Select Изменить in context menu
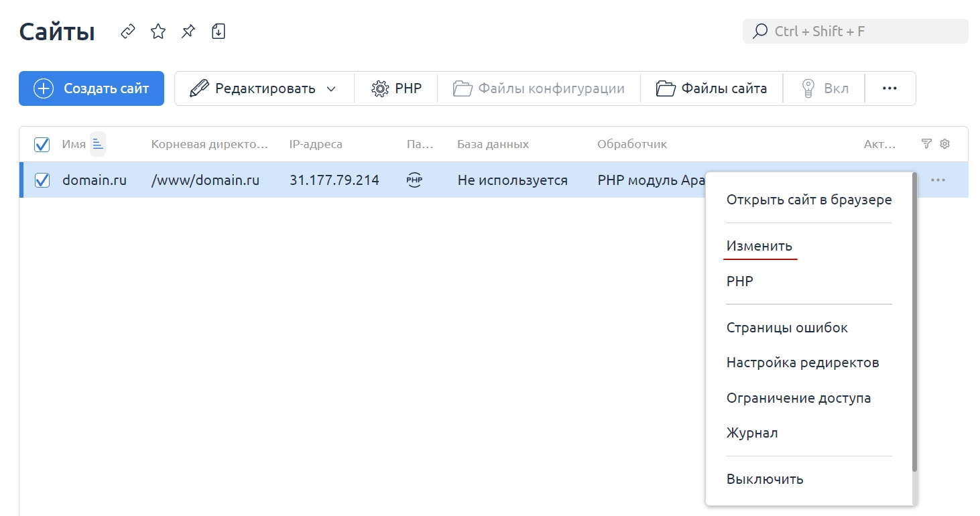Image resolution: width=980 pixels, height=516 pixels. point(759,246)
